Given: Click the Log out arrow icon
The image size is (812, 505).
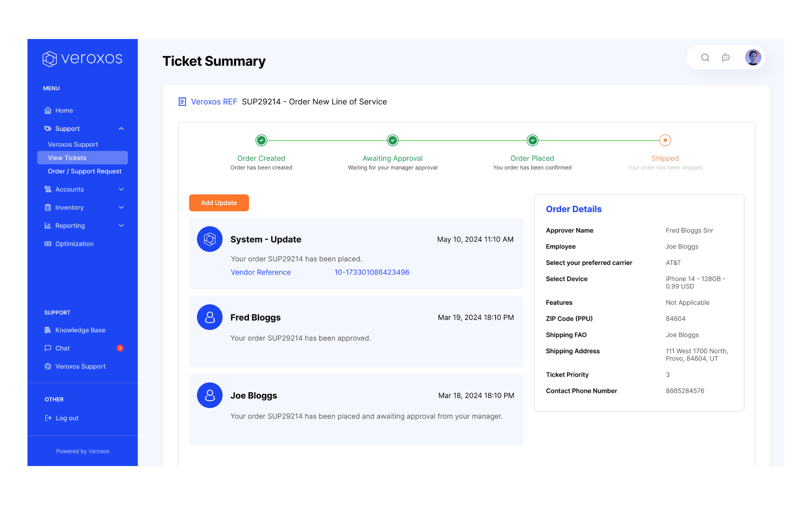Looking at the screenshot, I should click(48, 418).
